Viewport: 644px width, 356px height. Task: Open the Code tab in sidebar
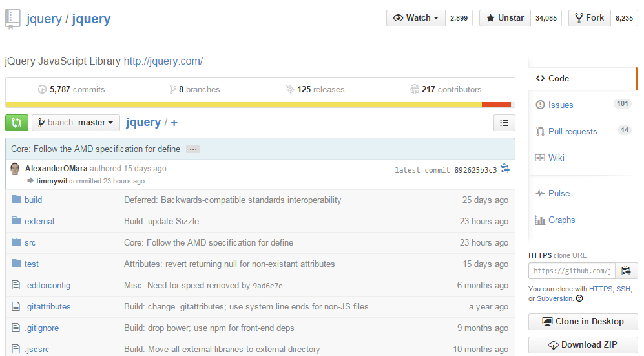583,78
